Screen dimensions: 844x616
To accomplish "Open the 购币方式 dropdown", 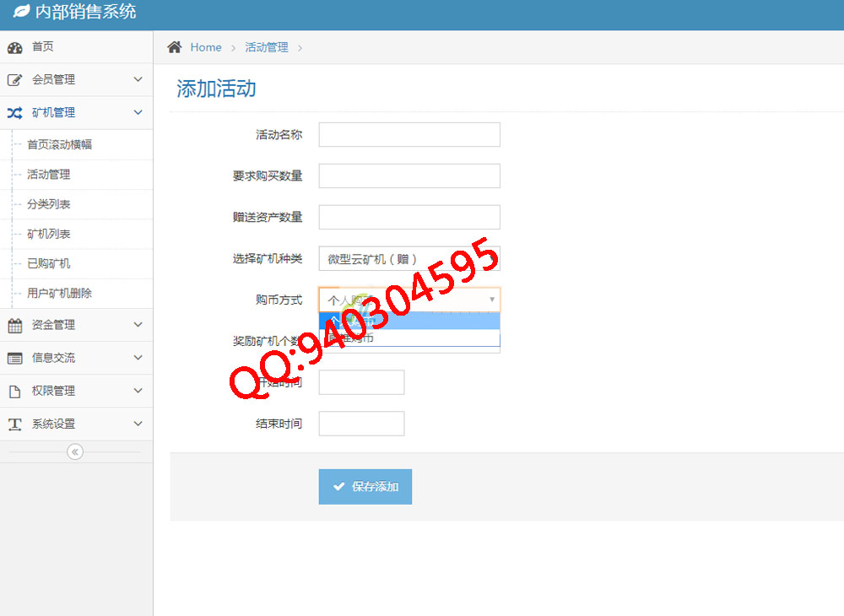I will (409, 300).
